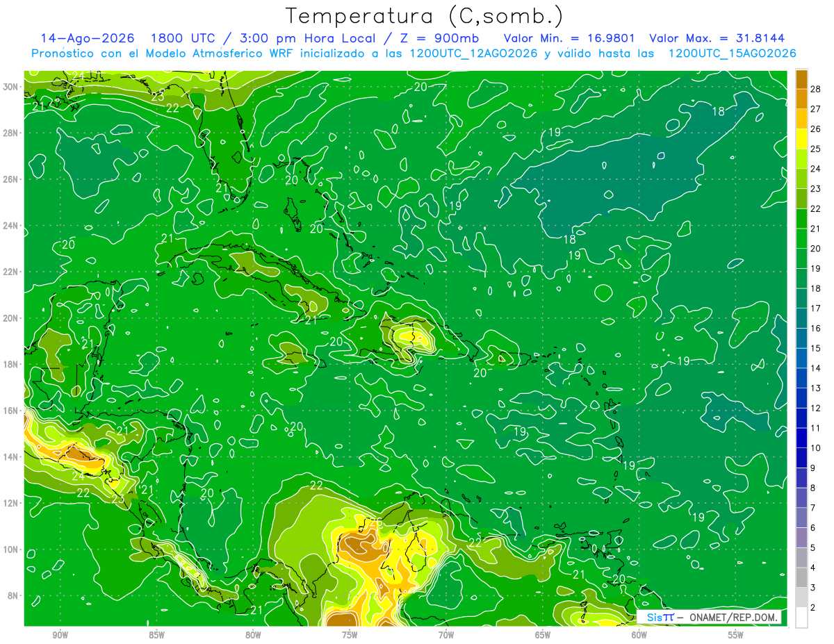Viewport: 834px width, 644px height.
Task: Click the "90W" longitude axis label
Action: tap(60, 635)
